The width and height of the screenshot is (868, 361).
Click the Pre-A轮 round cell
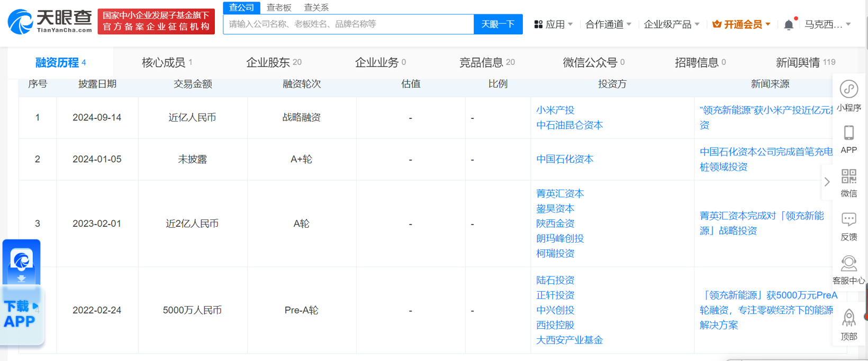(x=301, y=310)
